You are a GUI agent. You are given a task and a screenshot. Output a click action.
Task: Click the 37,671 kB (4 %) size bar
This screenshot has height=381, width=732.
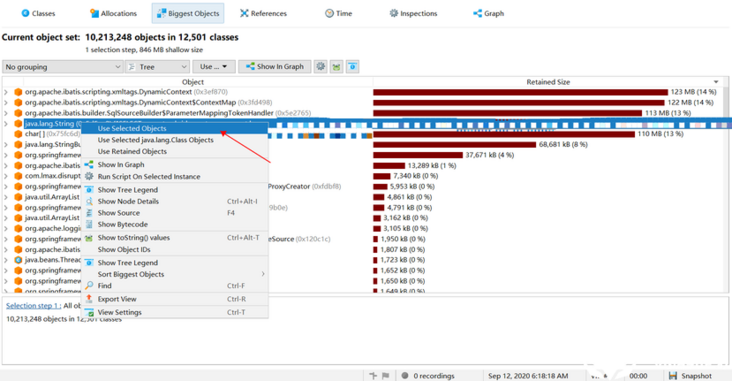pos(418,155)
